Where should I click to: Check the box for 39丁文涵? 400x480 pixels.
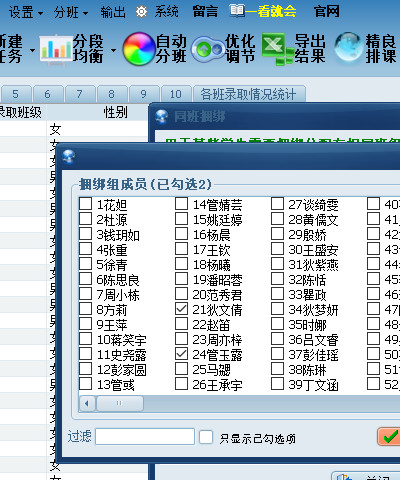(x=277, y=384)
